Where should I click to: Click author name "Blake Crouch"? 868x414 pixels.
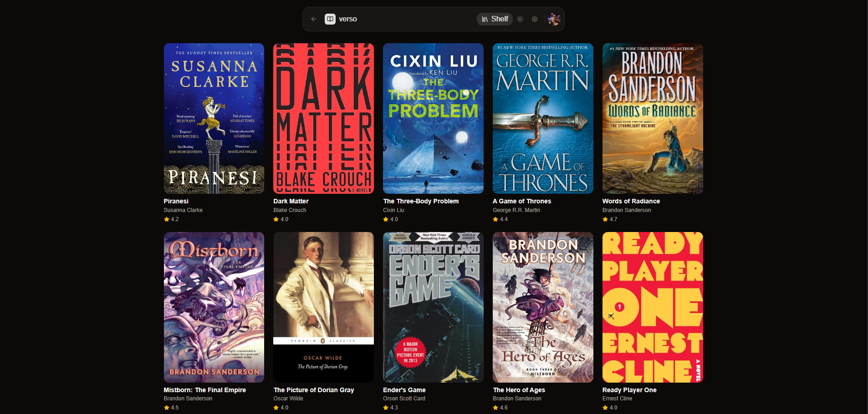[290, 210]
